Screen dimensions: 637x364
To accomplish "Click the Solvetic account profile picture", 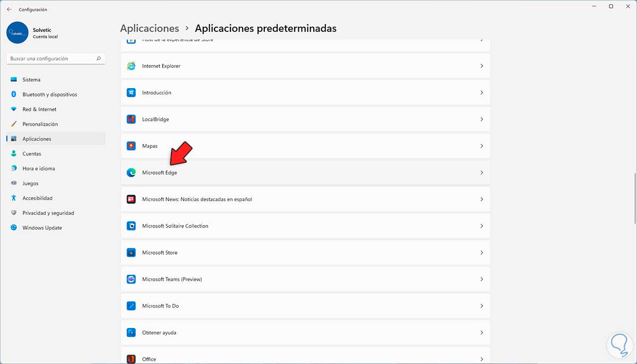I will pyautogui.click(x=18, y=32).
